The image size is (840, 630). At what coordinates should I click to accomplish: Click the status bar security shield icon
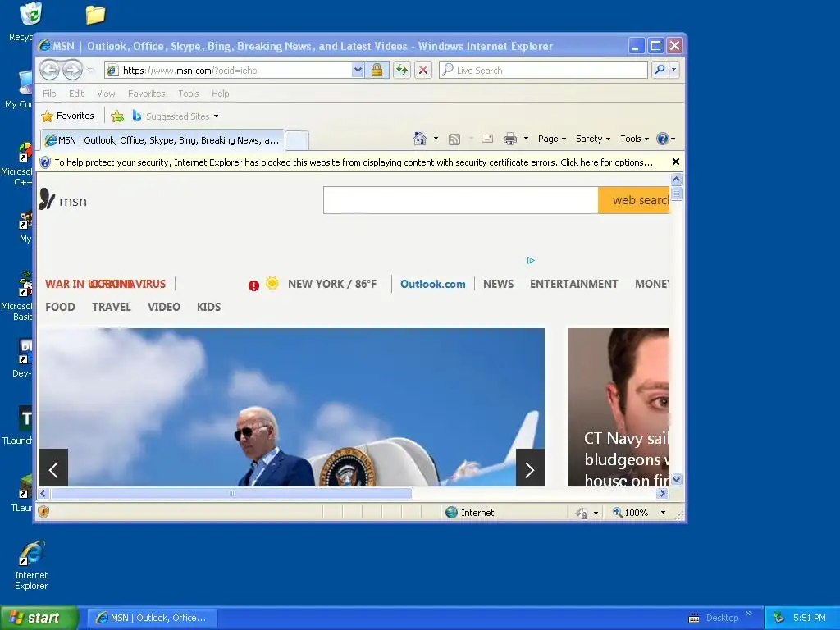tap(43, 512)
